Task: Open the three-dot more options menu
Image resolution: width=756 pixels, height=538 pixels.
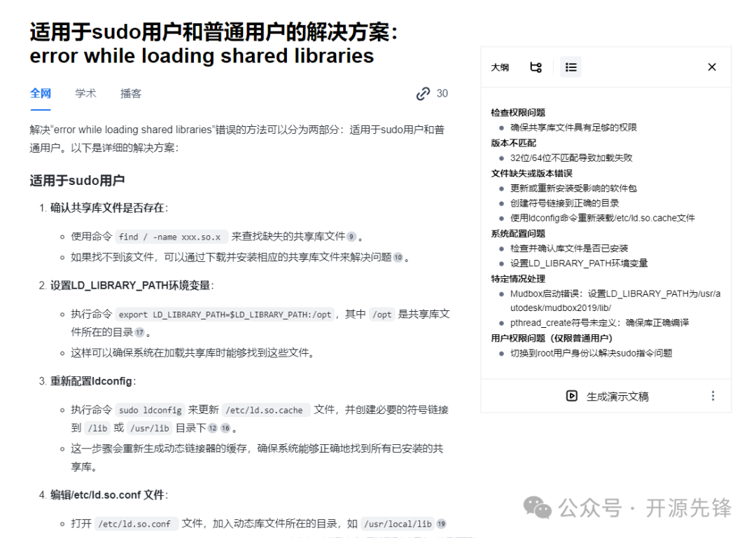Action: point(713,396)
